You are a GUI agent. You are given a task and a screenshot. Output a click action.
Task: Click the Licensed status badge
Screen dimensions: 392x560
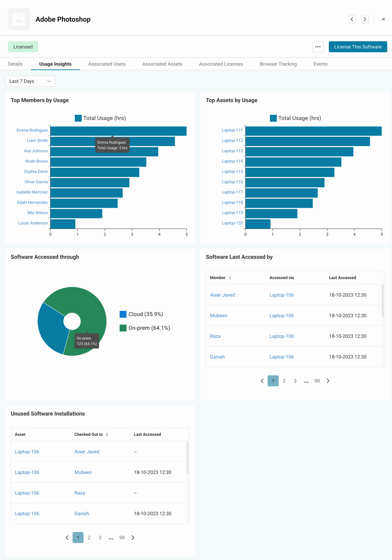coord(23,47)
